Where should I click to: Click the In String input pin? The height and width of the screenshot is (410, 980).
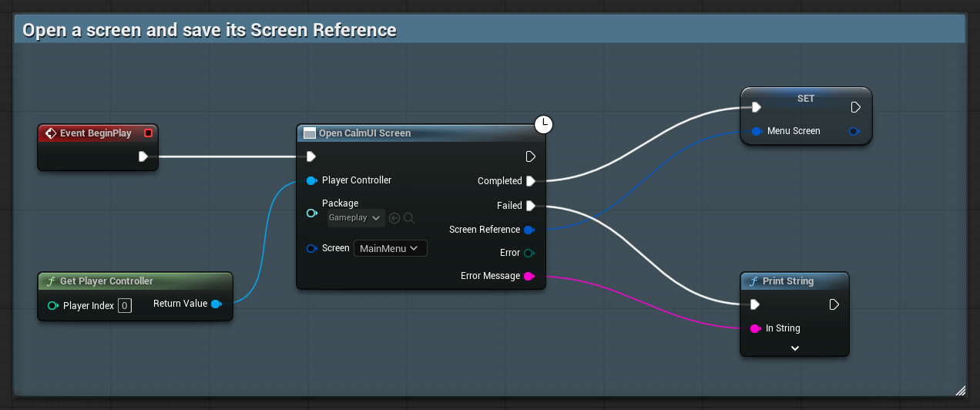[756, 328]
